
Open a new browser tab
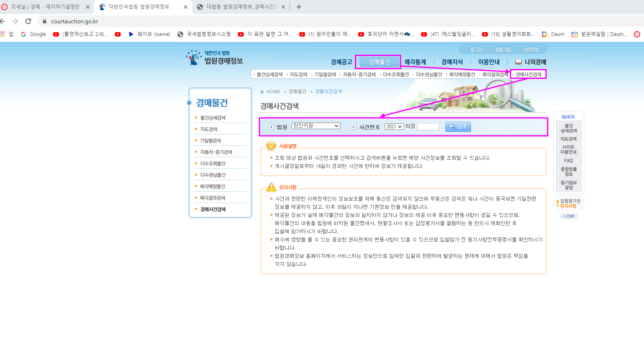299,7
